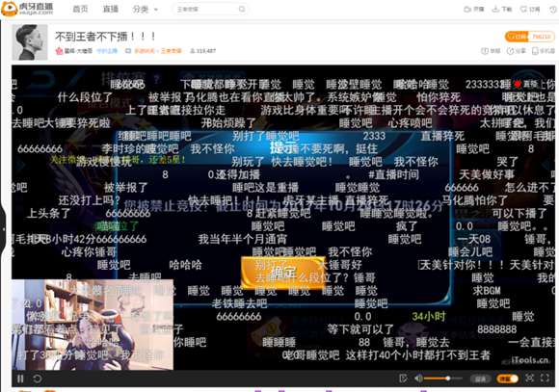
Task: Open the 首页 tab in top navigation
Action: coord(80,9)
